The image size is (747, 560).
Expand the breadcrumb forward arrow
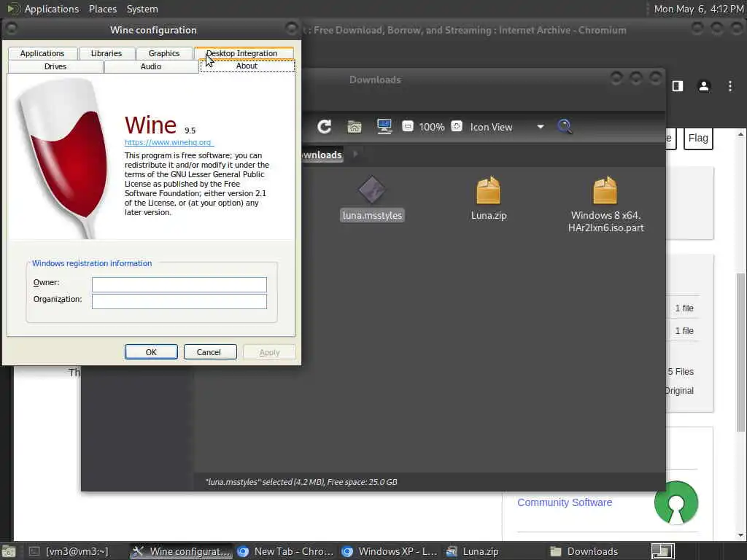pyautogui.click(x=355, y=154)
